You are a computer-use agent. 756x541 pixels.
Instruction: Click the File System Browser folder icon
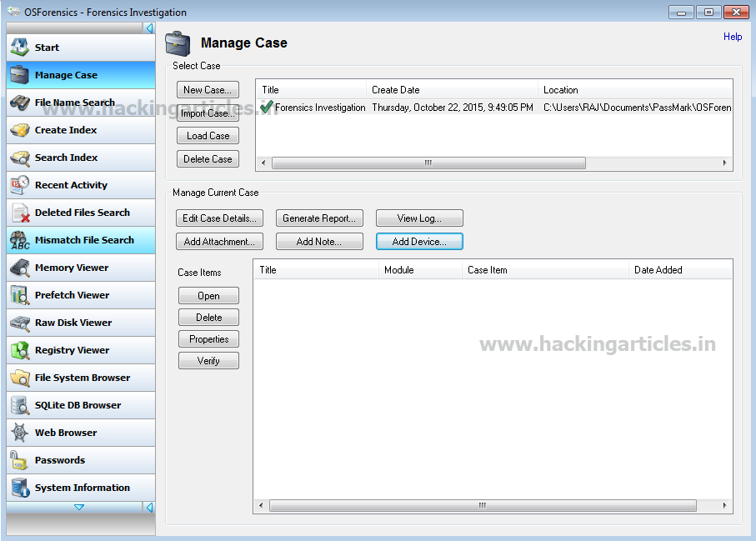pos(20,378)
